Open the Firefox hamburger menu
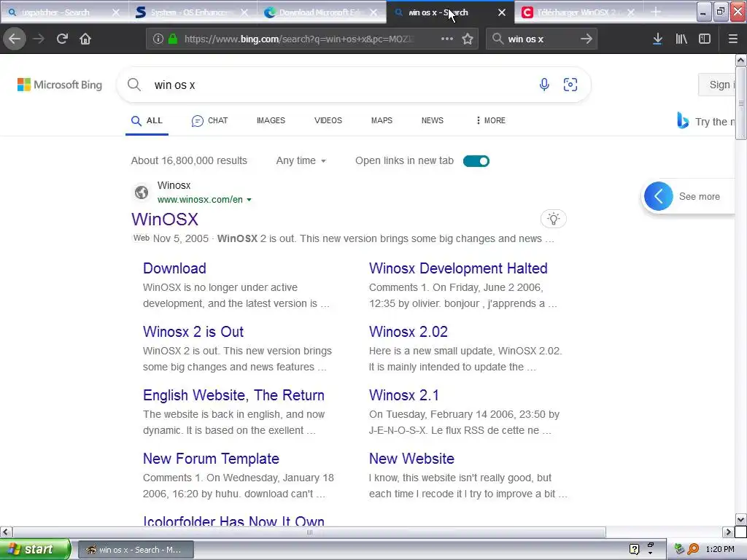Image resolution: width=747 pixels, height=560 pixels. click(733, 39)
